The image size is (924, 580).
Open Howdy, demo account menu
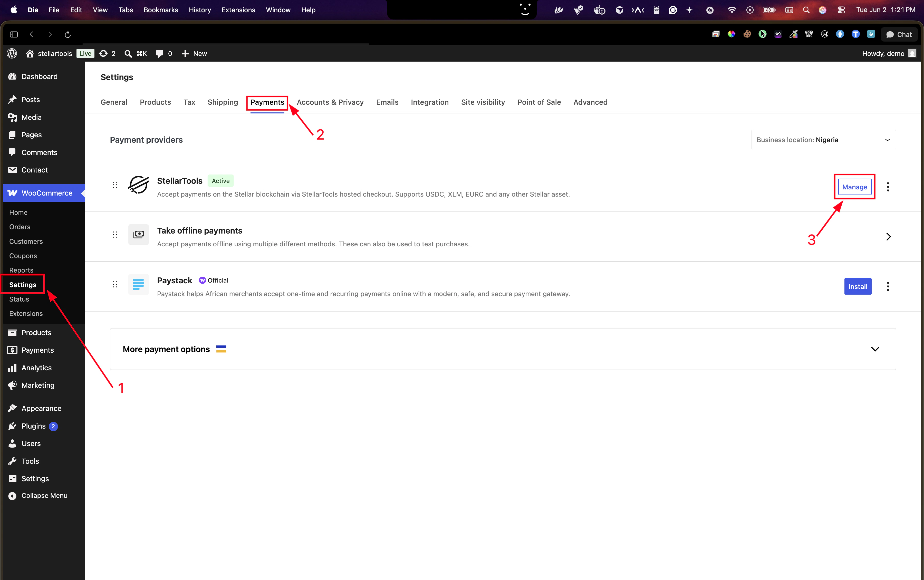pos(889,53)
